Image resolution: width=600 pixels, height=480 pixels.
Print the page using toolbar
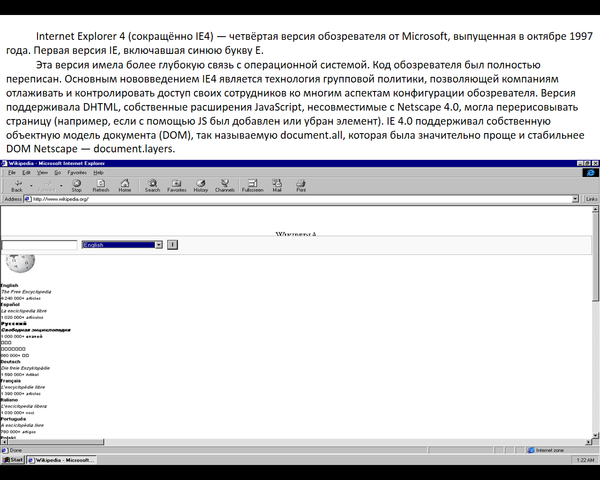300,186
